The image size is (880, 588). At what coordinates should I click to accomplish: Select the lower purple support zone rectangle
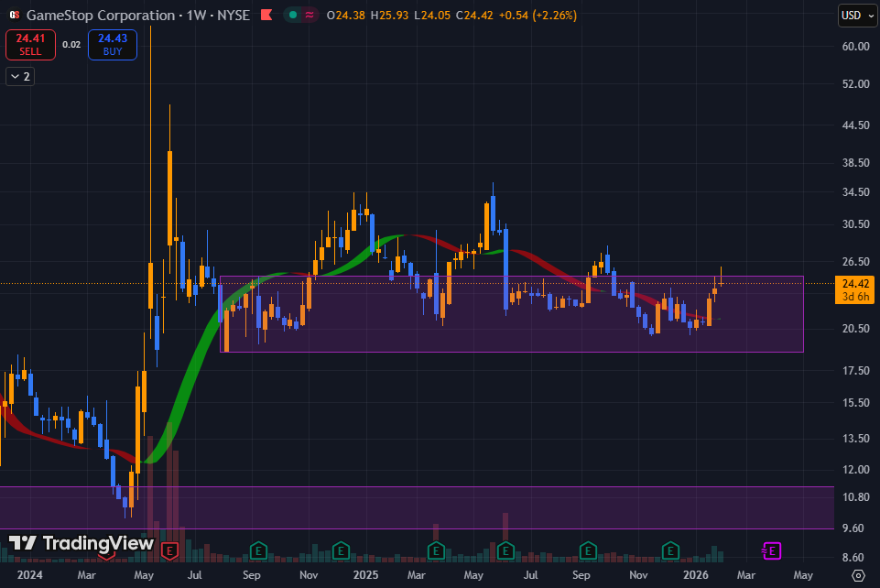[417, 507]
